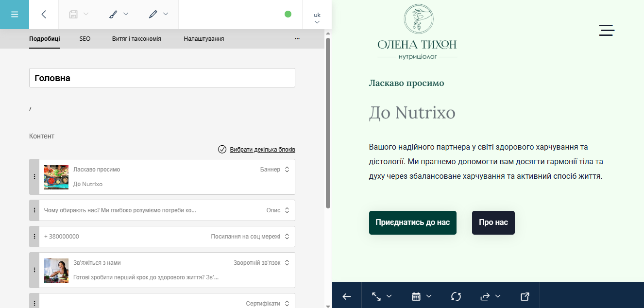Open the hamburger menu in the editor
The width and height of the screenshot is (644, 308).
click(15, 15)
